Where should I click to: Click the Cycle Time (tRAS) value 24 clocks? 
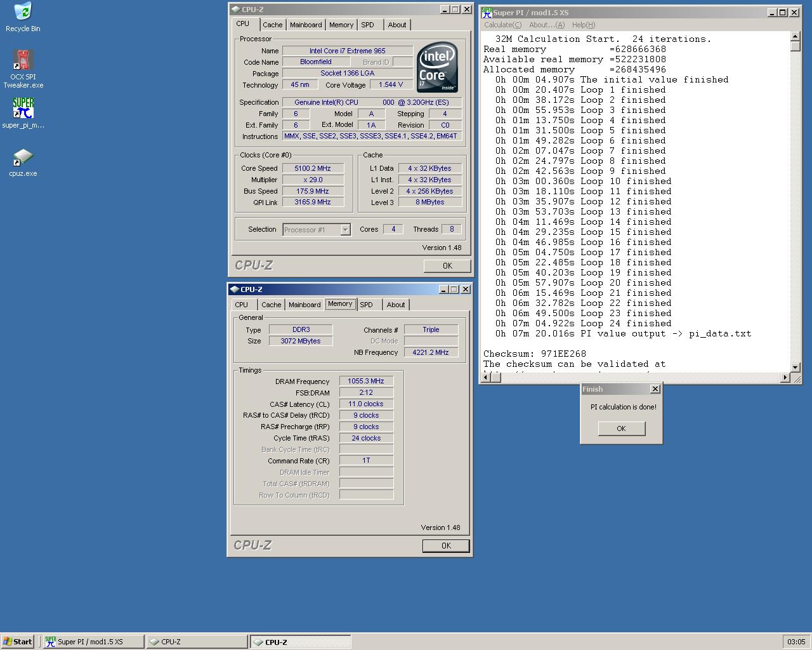pos(366,438)
